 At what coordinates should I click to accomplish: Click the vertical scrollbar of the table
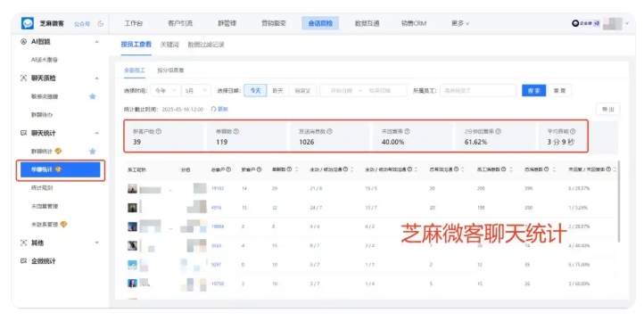(619, 202)
